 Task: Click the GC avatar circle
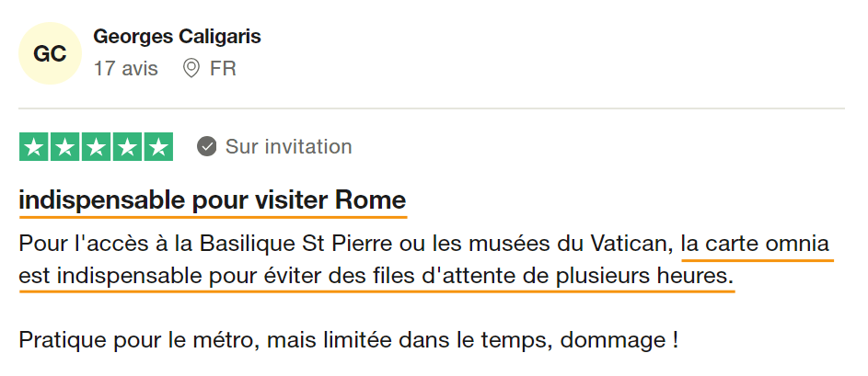(50, 53)
